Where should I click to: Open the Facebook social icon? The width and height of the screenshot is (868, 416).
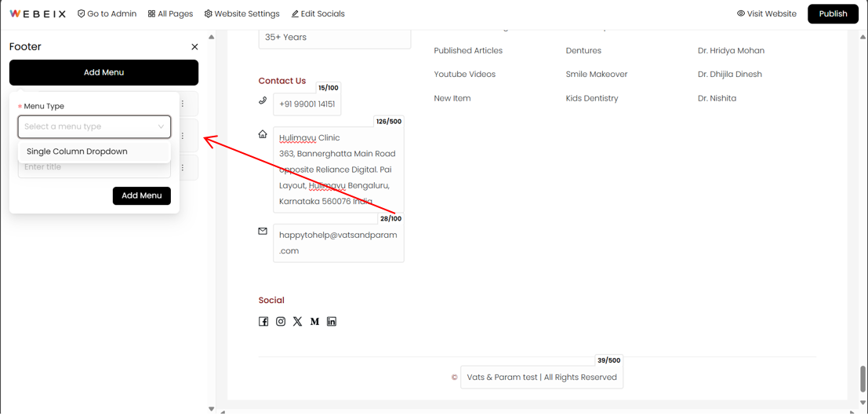click(263, 321)
